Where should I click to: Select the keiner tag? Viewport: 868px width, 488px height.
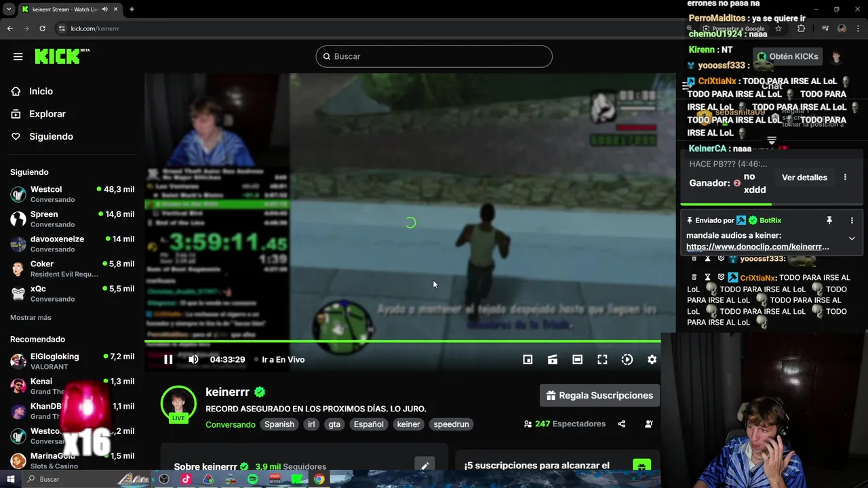[408, 424]
